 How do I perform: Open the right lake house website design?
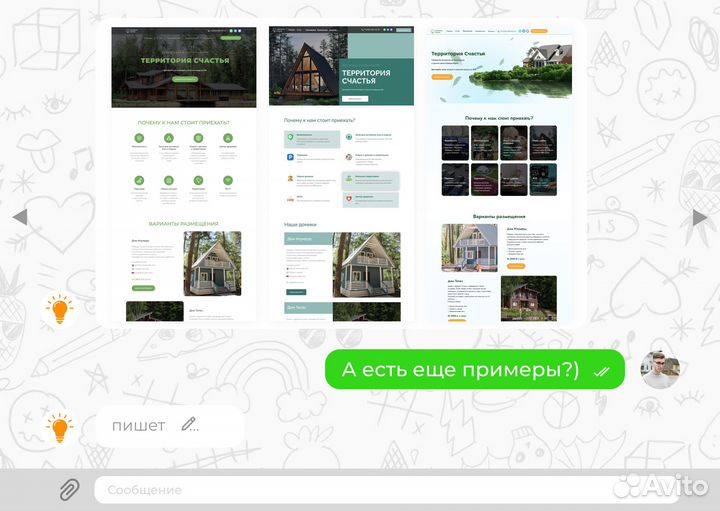tap(500, 174)
